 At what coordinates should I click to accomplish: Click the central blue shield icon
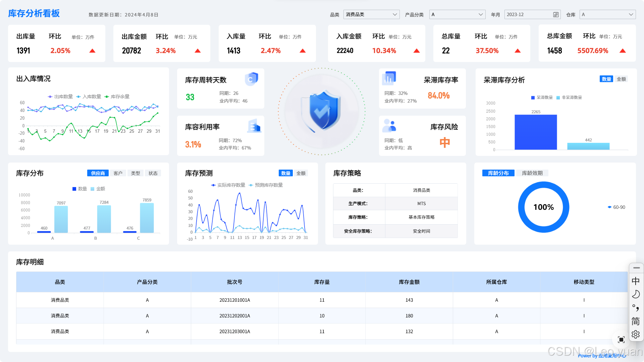pyautogui.click(x=321, y=111)
